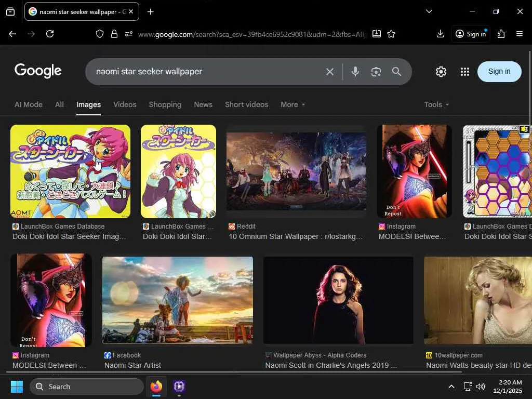
Task: Open the Google apps grid
Action: [465, 72]
